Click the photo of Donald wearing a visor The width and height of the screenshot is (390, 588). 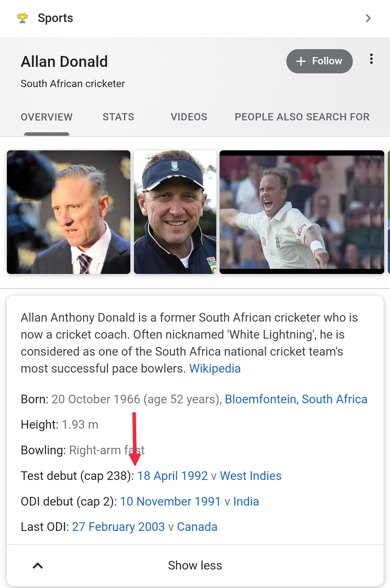(x=175, y=211)
